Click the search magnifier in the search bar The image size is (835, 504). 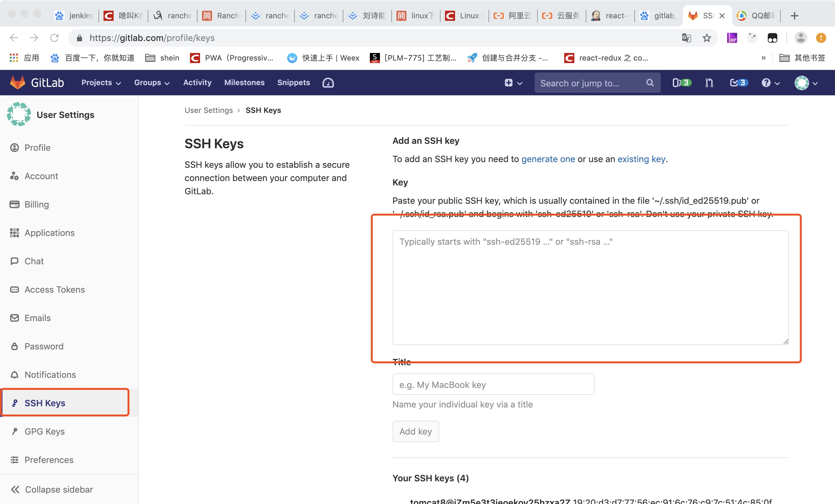click(649, 83)
